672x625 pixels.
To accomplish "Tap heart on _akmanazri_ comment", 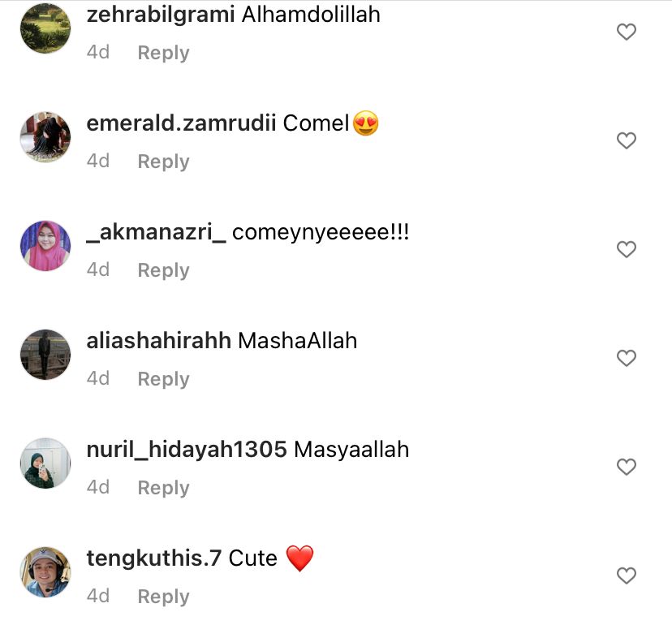I will click(626, 249).
